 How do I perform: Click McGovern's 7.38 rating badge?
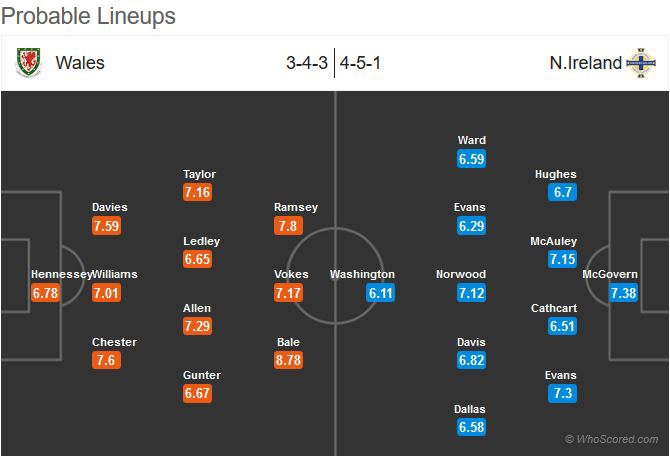[x=623, y=293]
